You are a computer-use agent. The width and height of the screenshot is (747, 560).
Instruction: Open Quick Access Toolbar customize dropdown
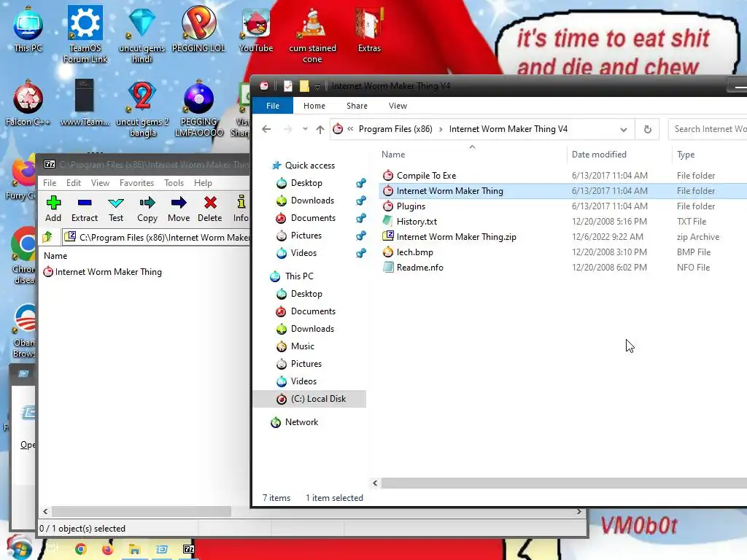click(x=317, y=87)
